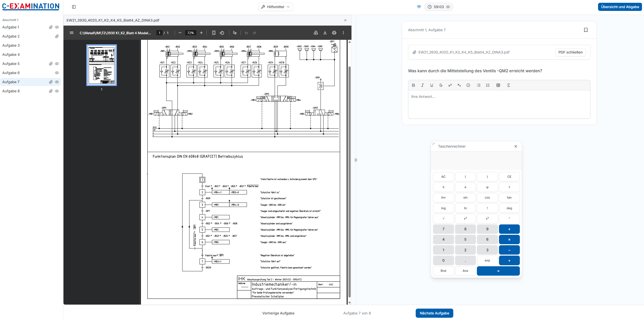Go to Nächste Aufgabe
The width and height of the screenshot is (644, 319).
click(434, 313)
